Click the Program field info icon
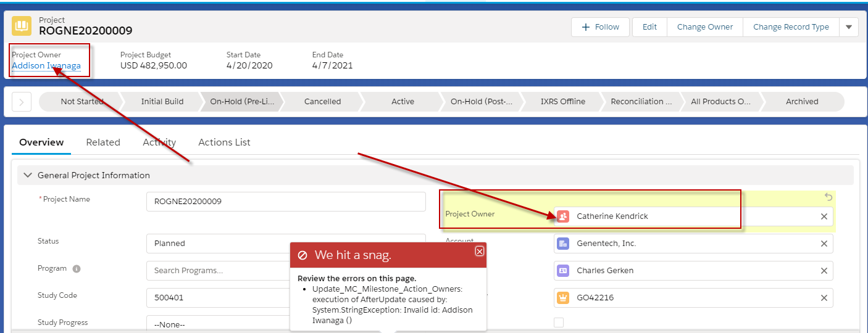The height and width of the screenshot is (333, 868). (77, 269)
